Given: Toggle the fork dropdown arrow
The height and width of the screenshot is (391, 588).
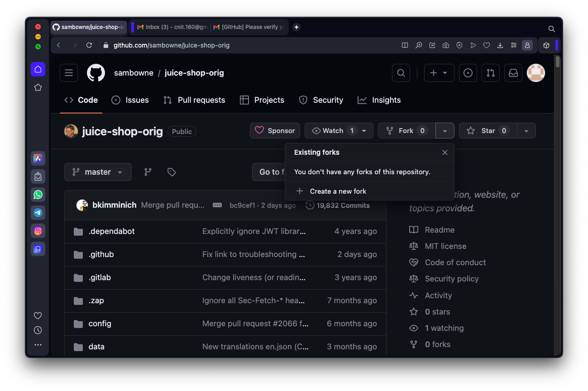Looking at the screenshot, I should click(445, 131).
